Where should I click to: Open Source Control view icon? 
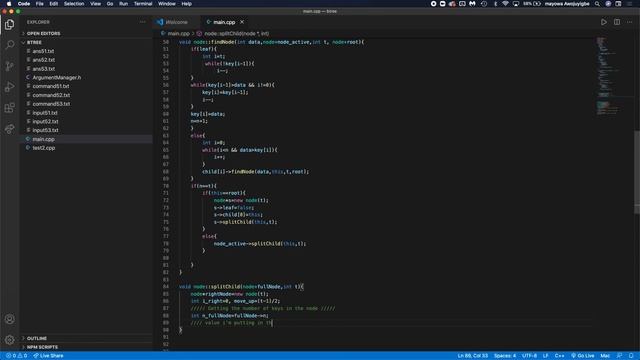coord(9,66)
